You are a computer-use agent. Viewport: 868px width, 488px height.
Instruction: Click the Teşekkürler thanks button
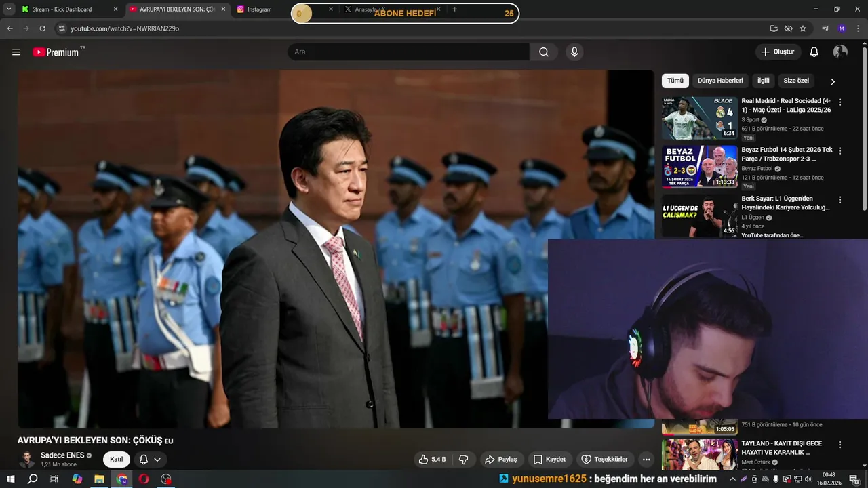coord(605,460)
